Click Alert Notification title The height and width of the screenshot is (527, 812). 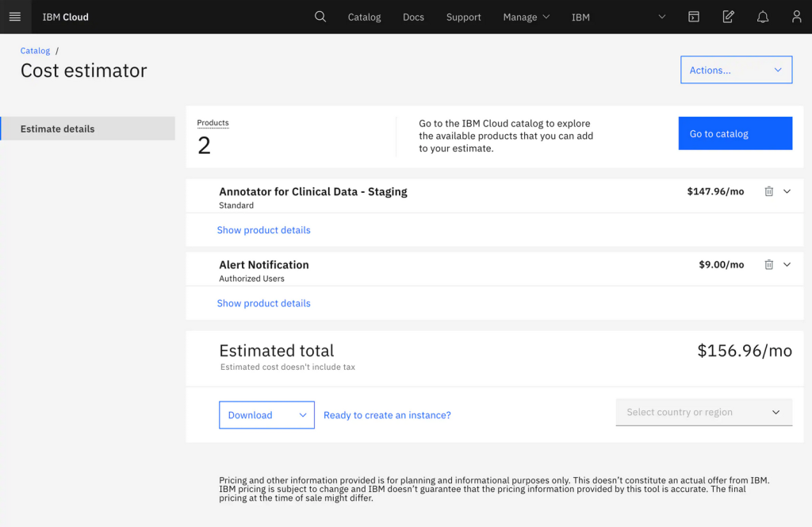pyautogui.click(x=263, y=265)
